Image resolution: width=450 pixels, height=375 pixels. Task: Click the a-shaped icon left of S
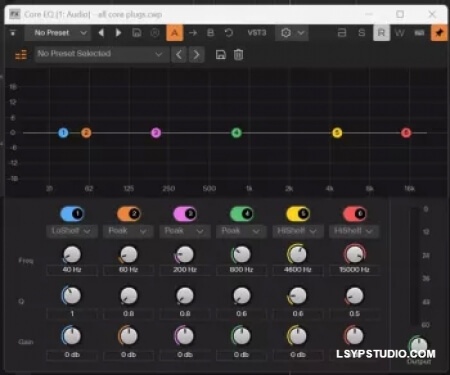(342, 33)
